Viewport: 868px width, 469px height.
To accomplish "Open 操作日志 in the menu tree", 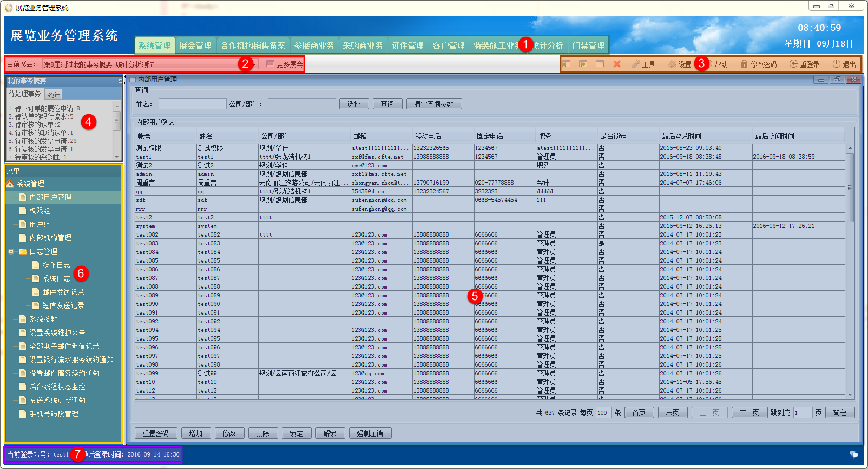I will click(x=56, y=265).
